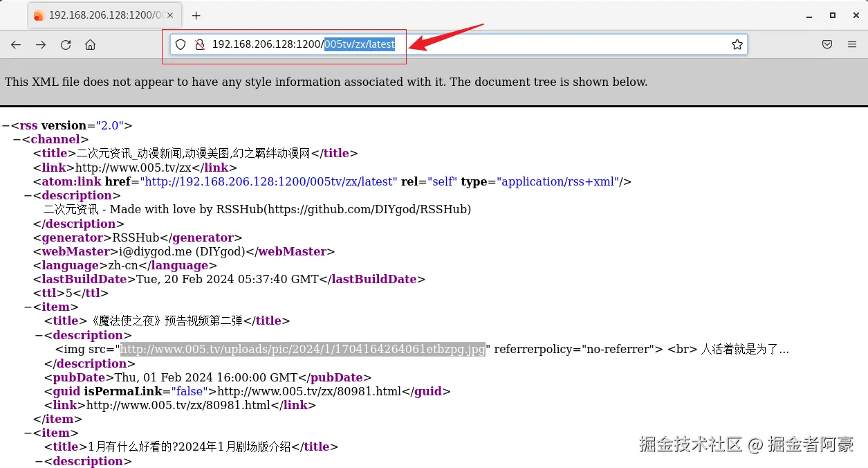The height and width of the screenshot is (468, 868).
Task: Go back with the browser back arrow
Action: tap(16, 45)
